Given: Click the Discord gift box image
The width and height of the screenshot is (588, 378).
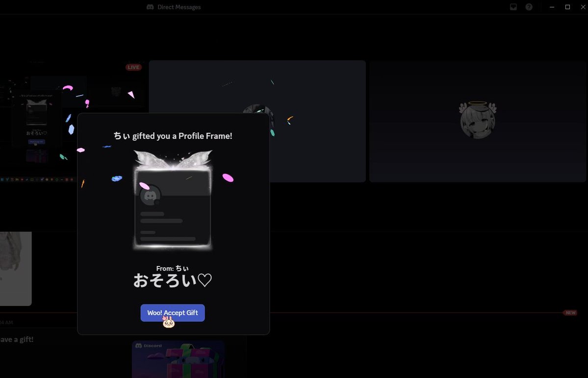Looking at the screenshot, I should click(x=178, y=359).
